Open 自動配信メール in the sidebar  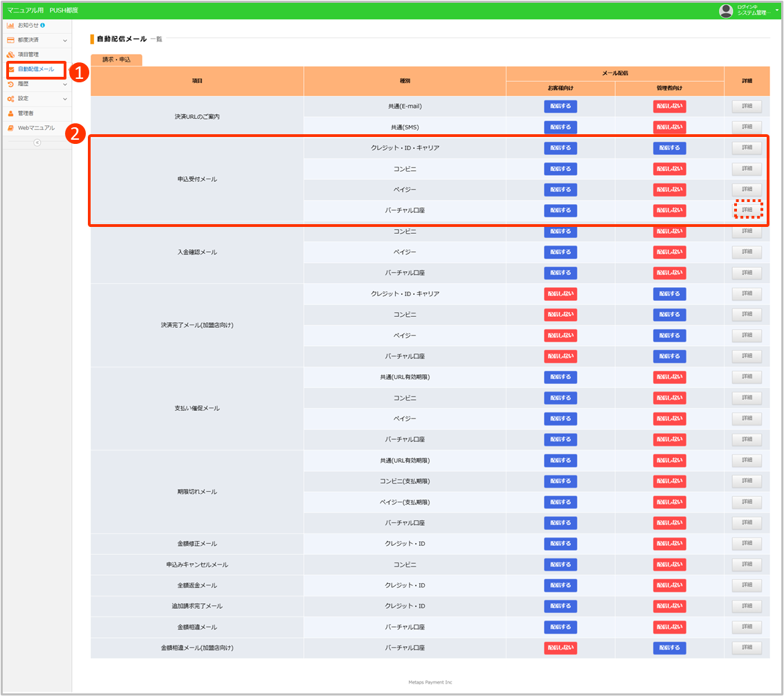coord(36,69)
